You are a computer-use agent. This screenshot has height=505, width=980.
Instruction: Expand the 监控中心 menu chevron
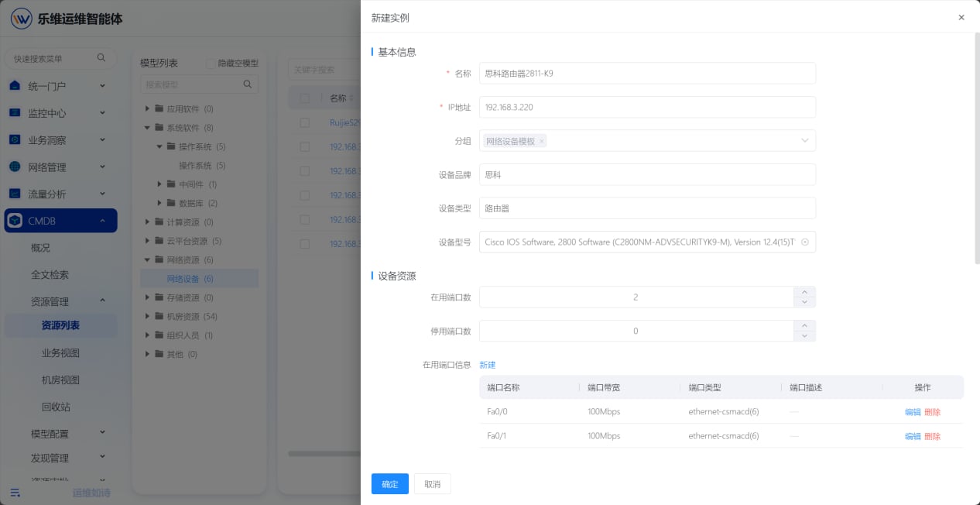point(102,113)
